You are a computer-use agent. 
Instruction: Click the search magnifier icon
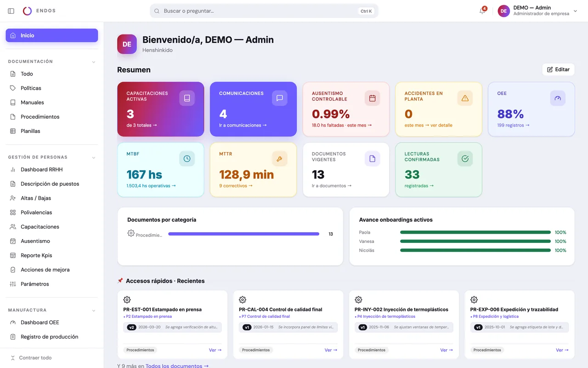(157, 11)
